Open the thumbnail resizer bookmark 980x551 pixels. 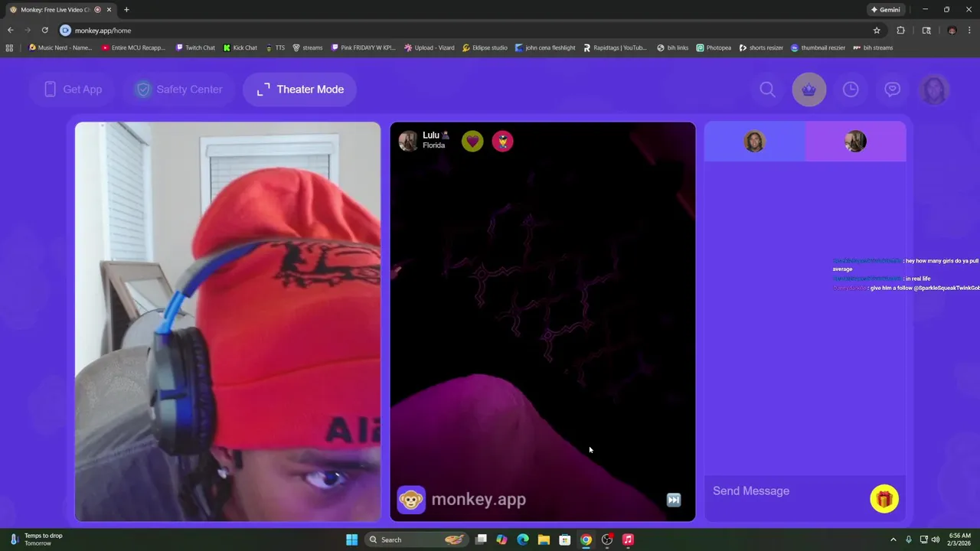click(x=818, y=47)
